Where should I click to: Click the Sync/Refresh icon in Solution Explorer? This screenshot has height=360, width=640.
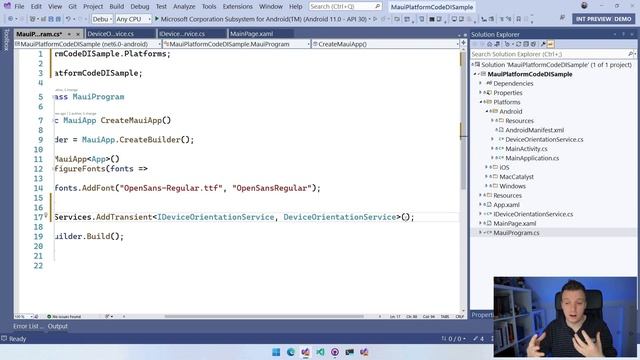point(518,44)
